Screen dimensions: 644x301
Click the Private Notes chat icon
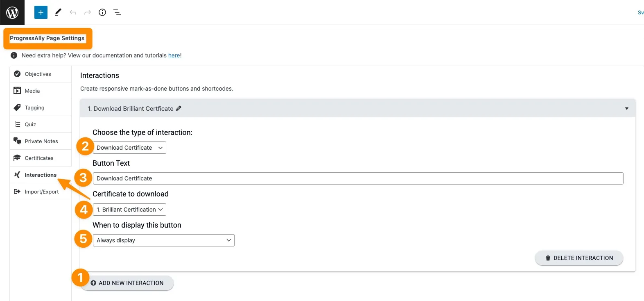(x=17, y=141)
